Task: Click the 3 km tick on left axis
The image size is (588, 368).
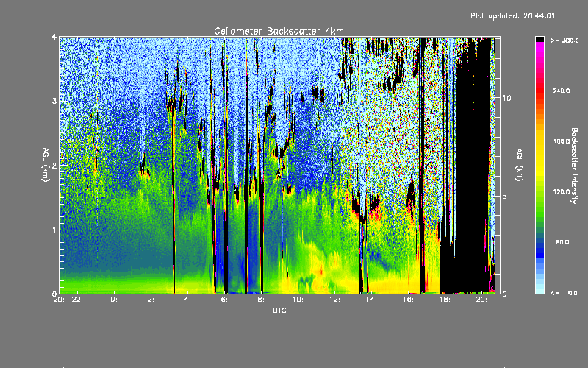Action: point(54,101)
